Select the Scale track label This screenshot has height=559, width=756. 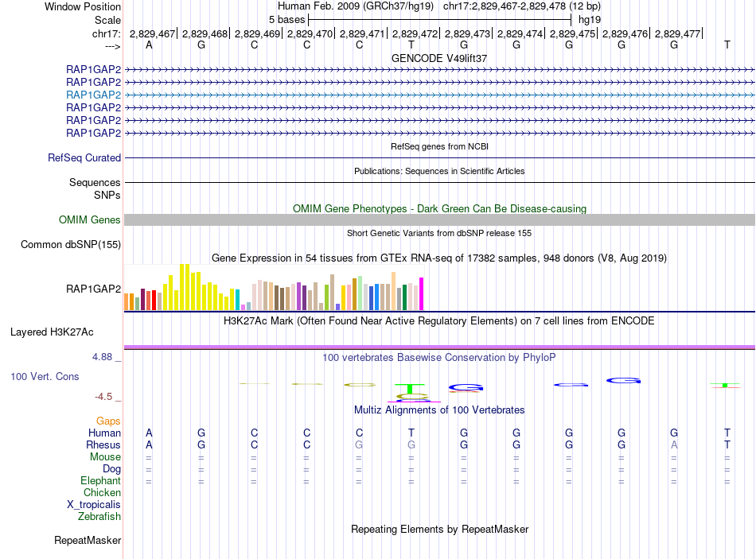[x=107, y=20]
